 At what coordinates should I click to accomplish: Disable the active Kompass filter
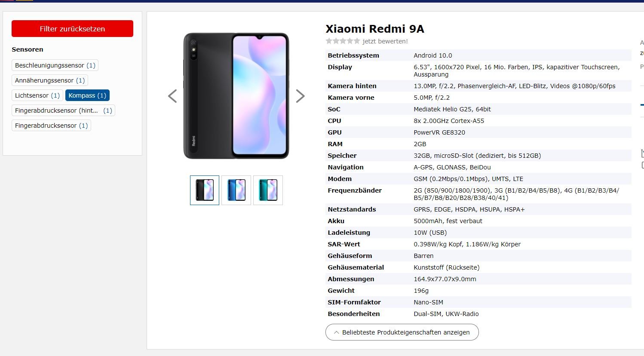pos(87,95)
